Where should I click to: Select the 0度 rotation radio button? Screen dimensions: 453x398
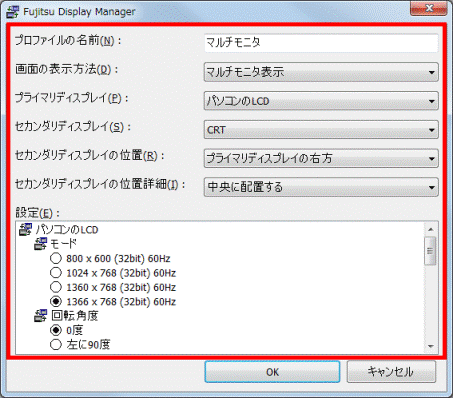click(56, 330)
